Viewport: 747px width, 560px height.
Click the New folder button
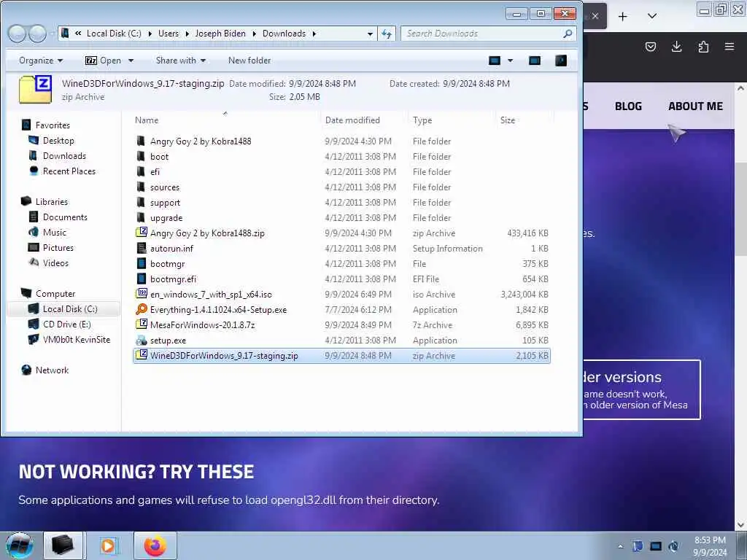tap(249, 61)
